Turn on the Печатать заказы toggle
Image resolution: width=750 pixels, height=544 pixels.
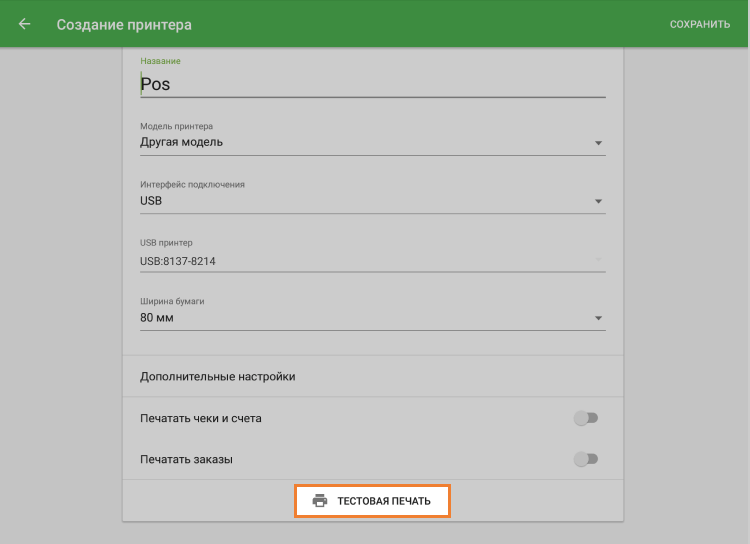[586, 459]
